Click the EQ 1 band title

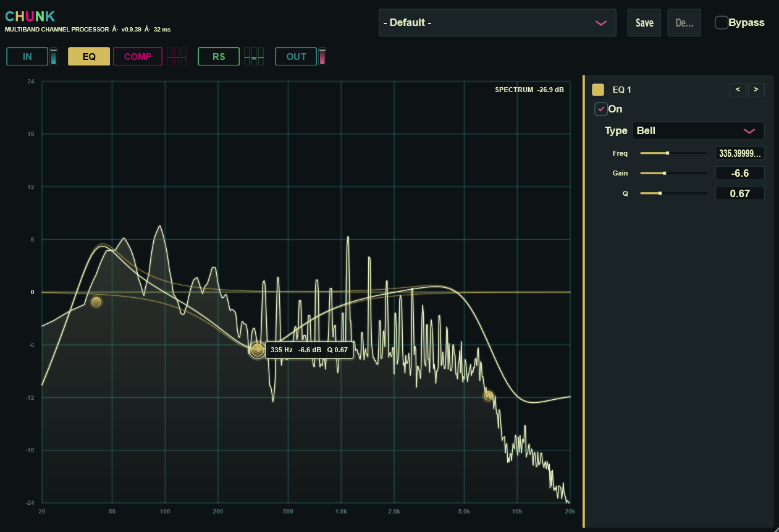pyautogui.click(x=621, y=90)
